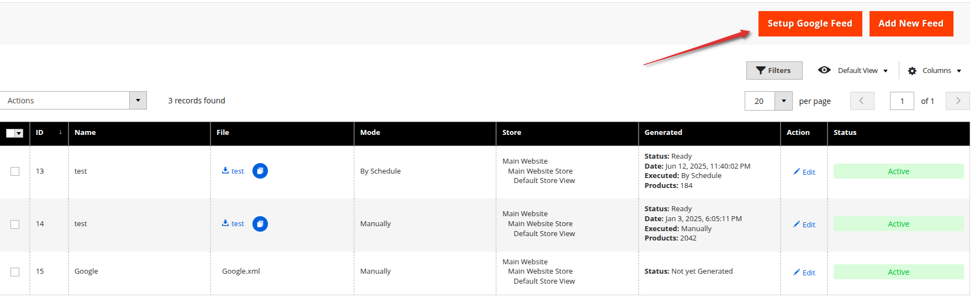Go to the next page arrow
The width and height of the screenshot is (980, 303).
[958, 101]
